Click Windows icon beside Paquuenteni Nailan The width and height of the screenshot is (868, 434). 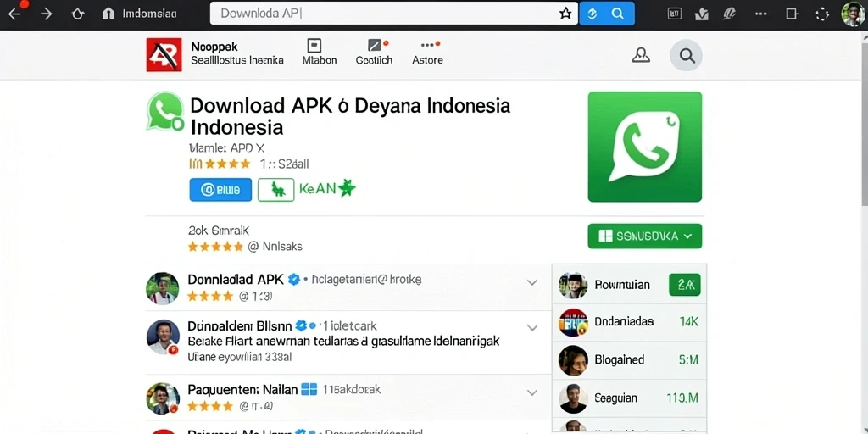pos(309,389)
